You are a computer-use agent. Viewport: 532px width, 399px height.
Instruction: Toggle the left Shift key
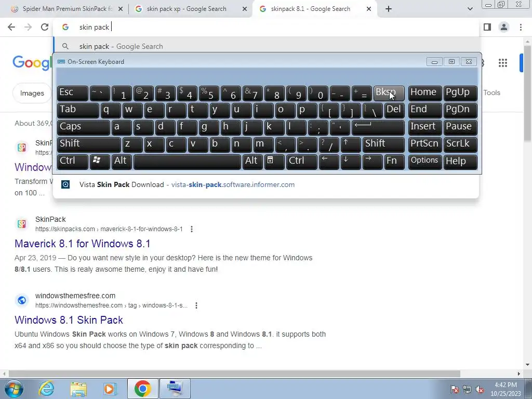pyautogui.click(x=89, y=144)
